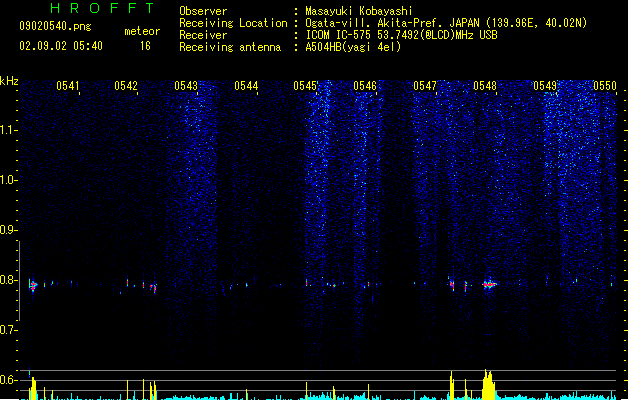629x400 pixels.
Task: Click the timestamp 02.09.02 05:40
Action: coord(61,46)
